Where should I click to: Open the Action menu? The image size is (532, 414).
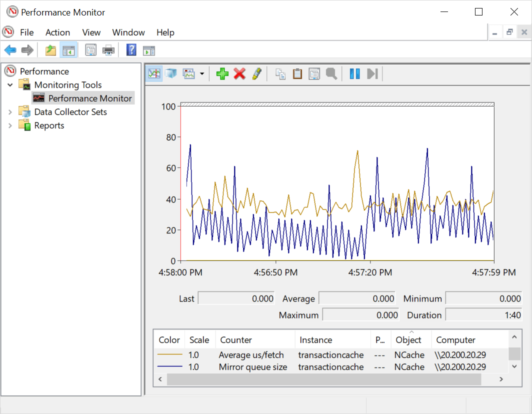pos(57,32)
